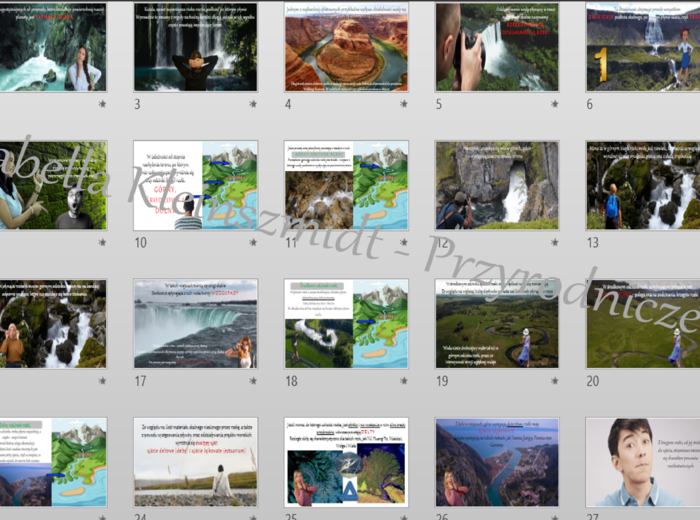
Task: Click slide number label 3
Action: pyautogui.click(x=138, y=104)
